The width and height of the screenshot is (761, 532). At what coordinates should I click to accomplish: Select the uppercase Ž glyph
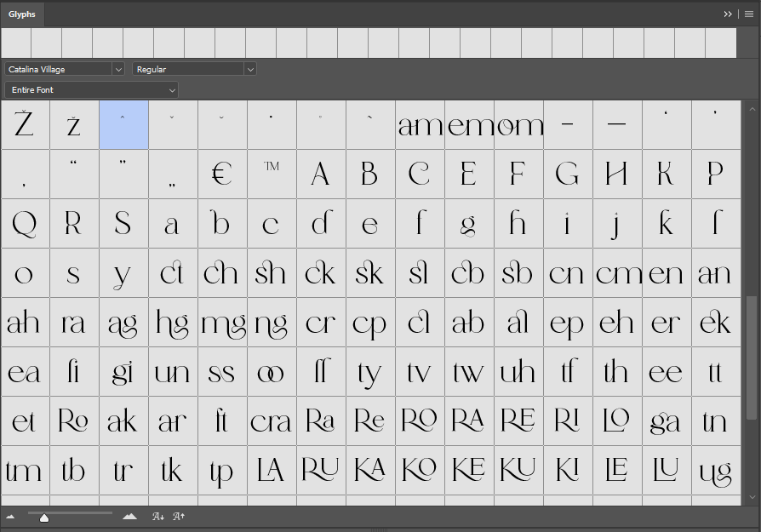pyautogui.click(x=26, y=125)
